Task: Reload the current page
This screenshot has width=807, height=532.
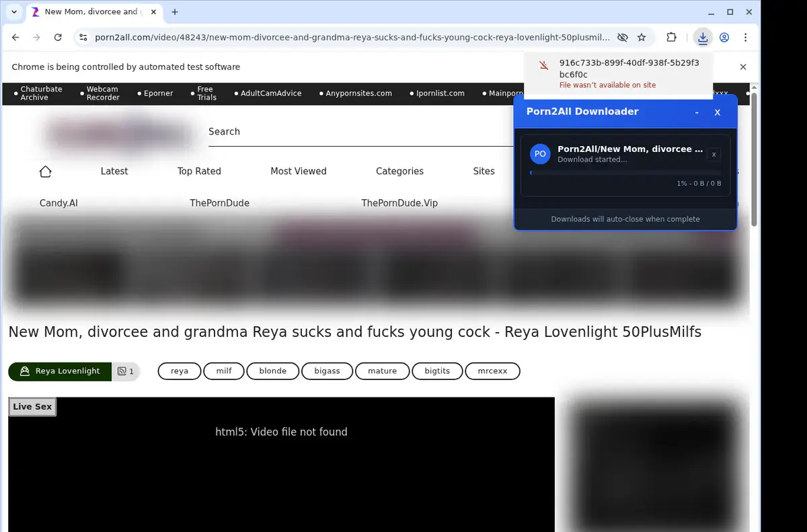Action: coord(58,38)
